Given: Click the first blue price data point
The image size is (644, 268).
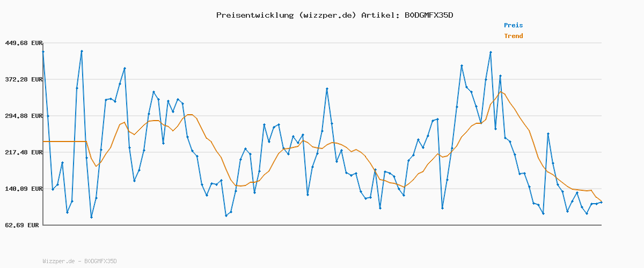Looking at the screenshot, I should 43,51.
